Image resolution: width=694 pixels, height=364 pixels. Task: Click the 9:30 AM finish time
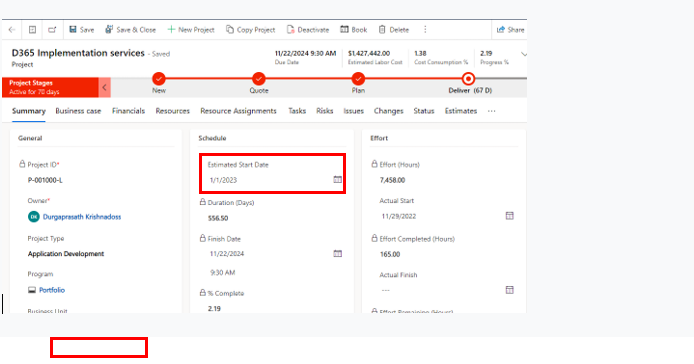(223, 273)
